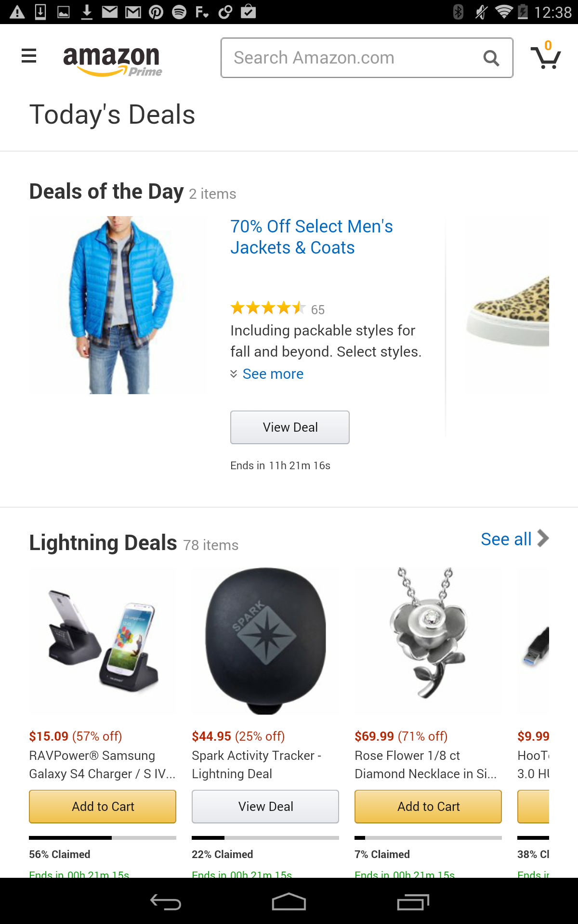
Task: Open the hamburger navigation menu
Action: (x=29, y=56)
